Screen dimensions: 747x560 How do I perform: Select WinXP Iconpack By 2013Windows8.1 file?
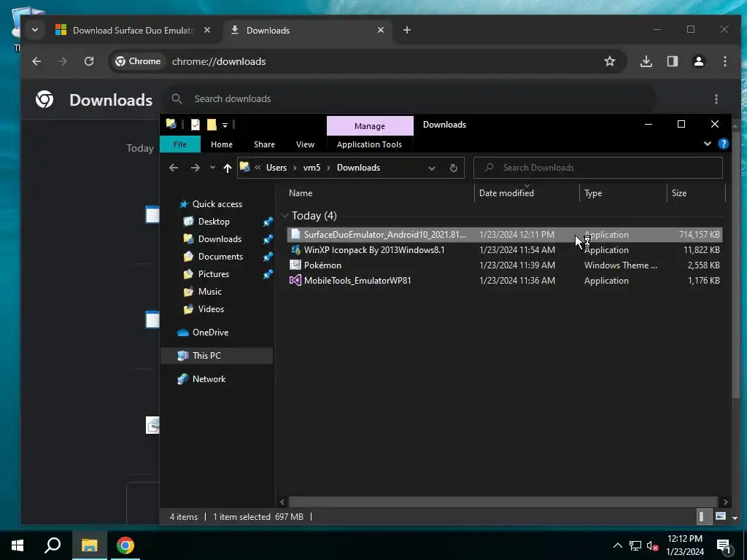505,250
